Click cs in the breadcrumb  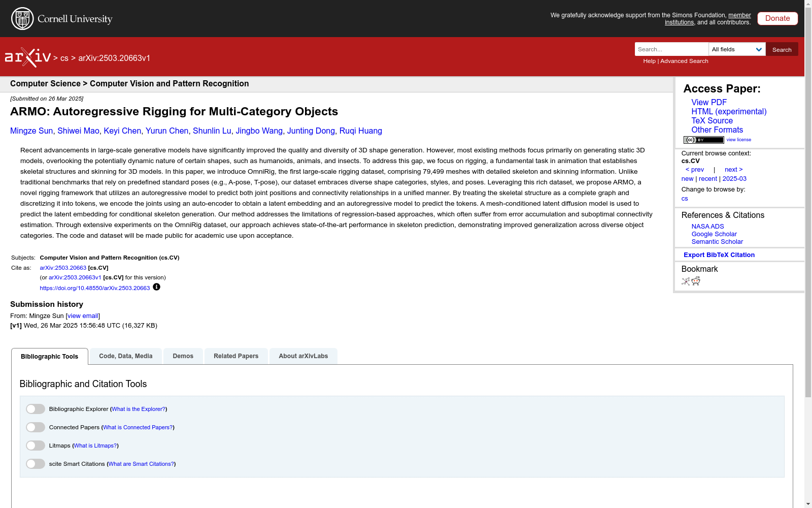[64, 58]
